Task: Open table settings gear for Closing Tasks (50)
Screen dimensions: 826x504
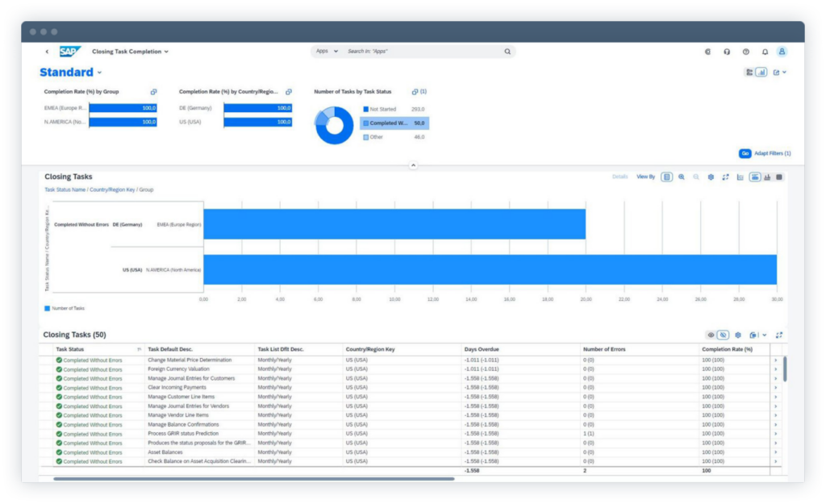Action: pos(738,335)
